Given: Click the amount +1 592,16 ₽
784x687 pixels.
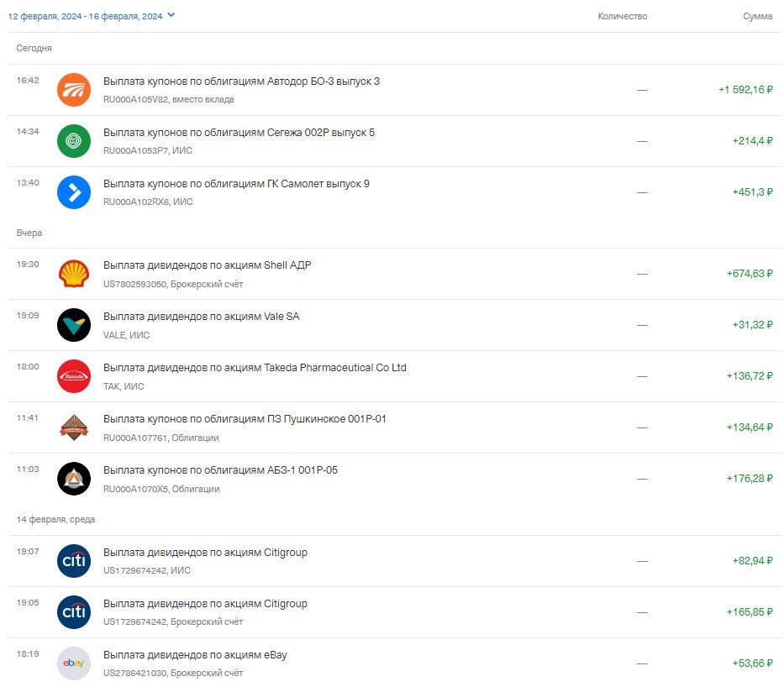Looking at the screenshot, I should point(745,89).
